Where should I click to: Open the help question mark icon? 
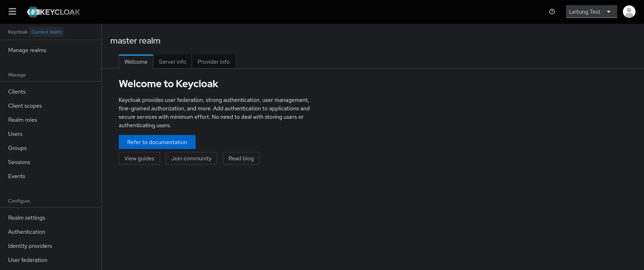click(x=552, y=12)
